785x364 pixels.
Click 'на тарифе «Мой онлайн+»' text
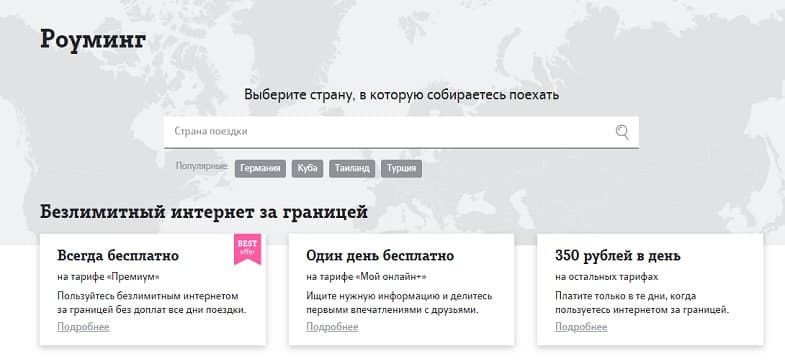click(x=366, y=277)
